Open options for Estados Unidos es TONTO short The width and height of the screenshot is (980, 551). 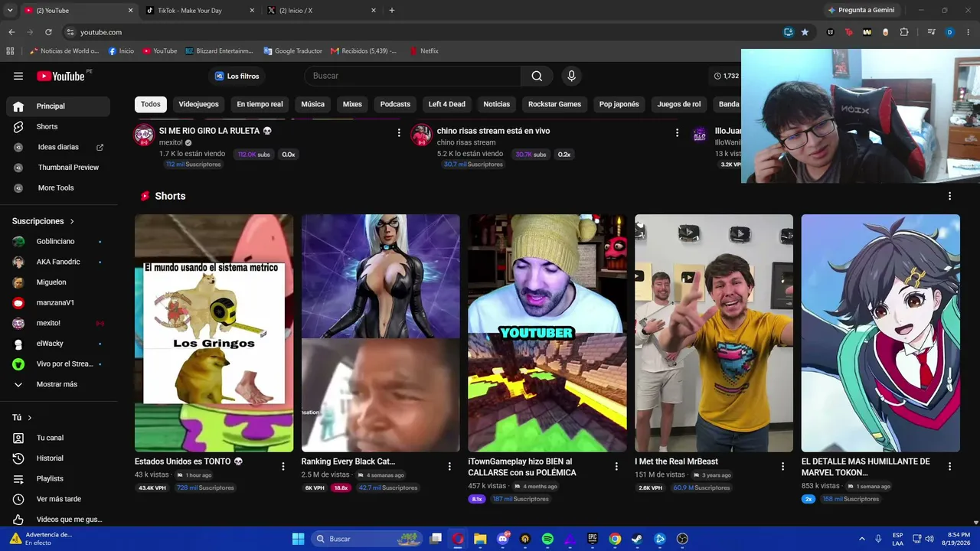(x=283, y=466)
